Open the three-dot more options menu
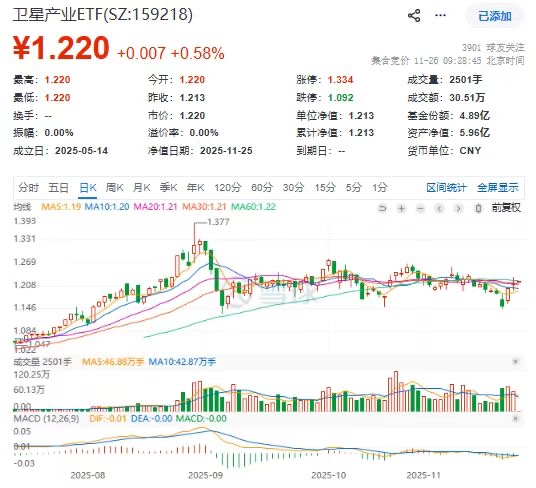The image size is (536, 488). [440, 15]
